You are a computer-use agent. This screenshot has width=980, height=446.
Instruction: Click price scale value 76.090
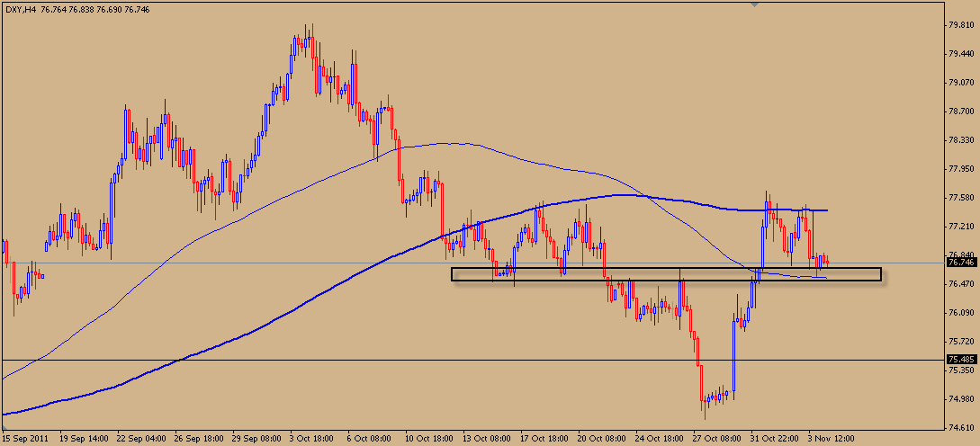(x=962, y=312)
